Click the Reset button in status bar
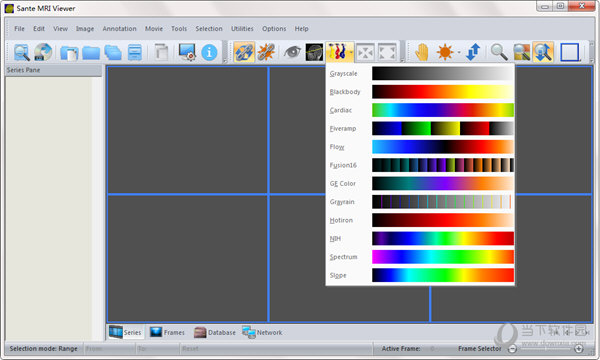Image resolution: width=600 pixels, height=360 pixels. (x=190, y=349)
